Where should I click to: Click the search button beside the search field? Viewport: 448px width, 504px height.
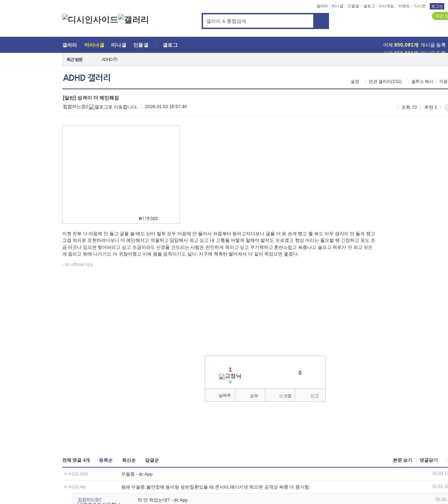click(321, 21)
